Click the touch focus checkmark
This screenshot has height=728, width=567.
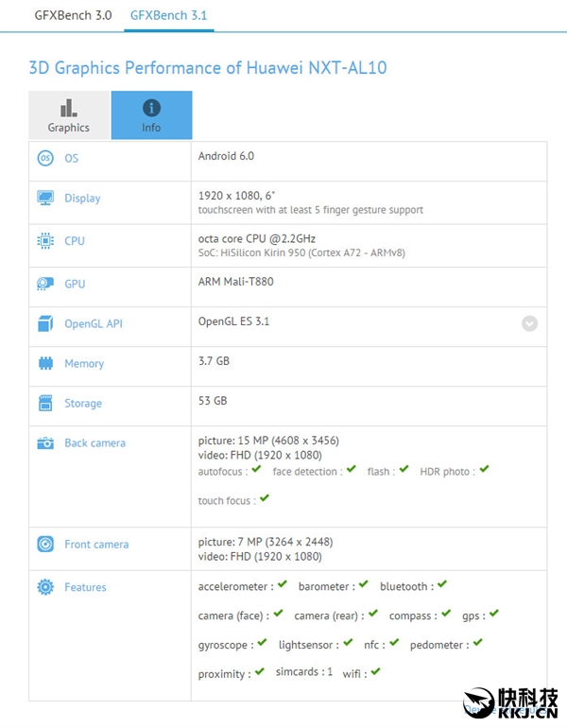click(x=265, y=498)
